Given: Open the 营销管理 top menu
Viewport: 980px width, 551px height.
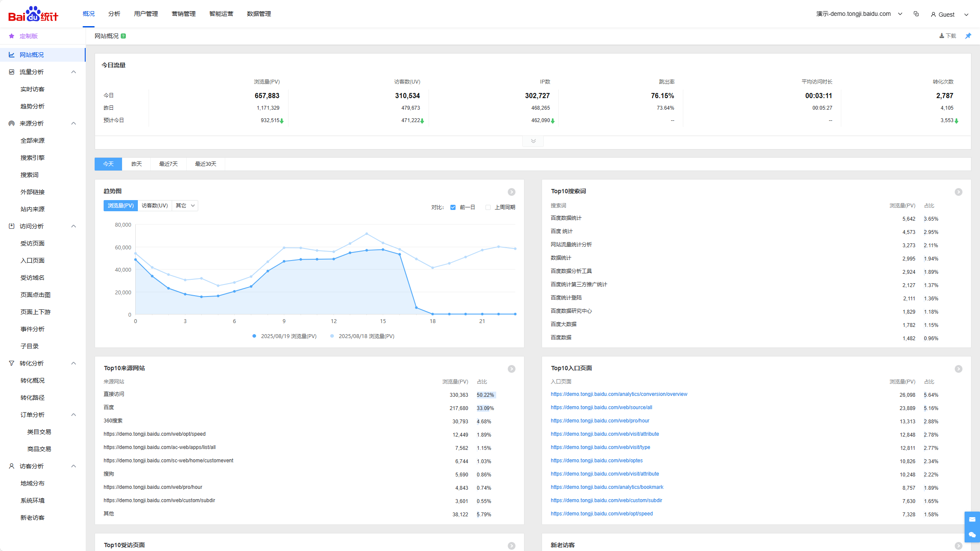Looking at the screenshot, I should (x=184, y=14).
